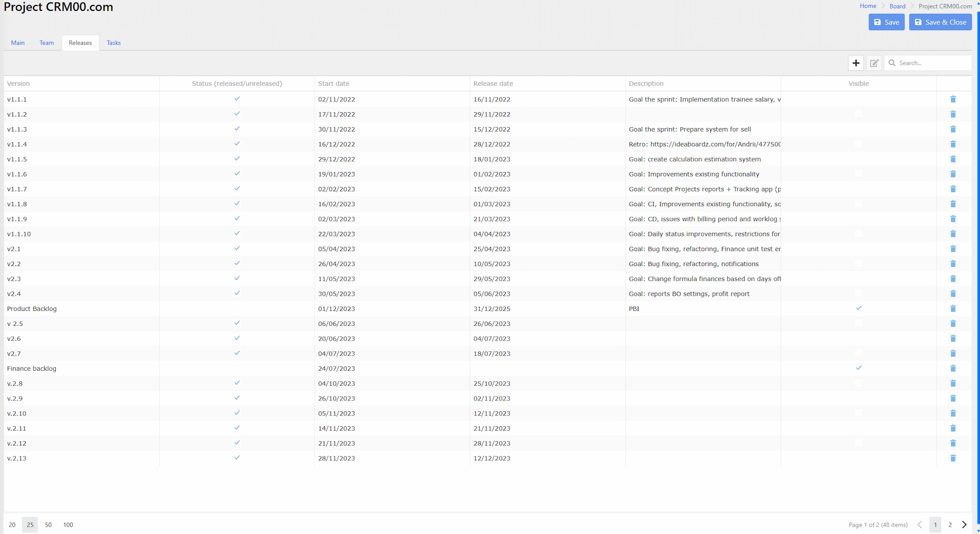Delete release v.2.9 with trash icon
This screenshot has width=980, height=534.
point(953,399)
